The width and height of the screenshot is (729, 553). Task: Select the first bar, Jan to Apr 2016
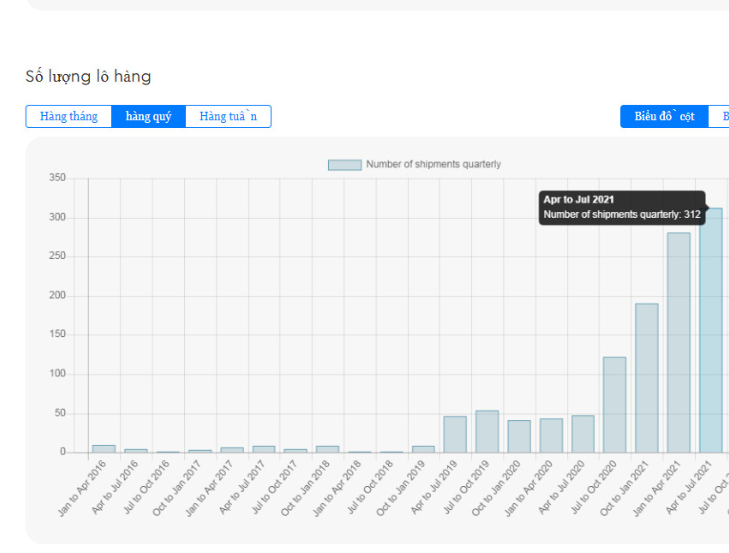tap(104, 449)
